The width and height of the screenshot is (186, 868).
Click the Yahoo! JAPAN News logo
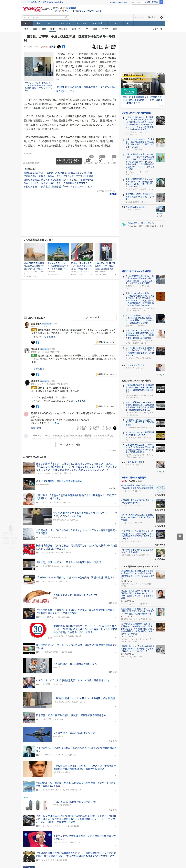tap(37, 9)
